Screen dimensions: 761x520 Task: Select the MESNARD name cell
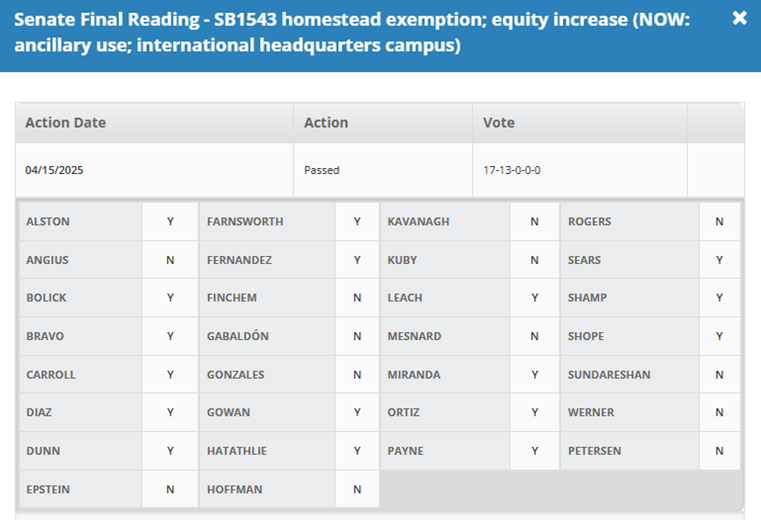point(445,336)
